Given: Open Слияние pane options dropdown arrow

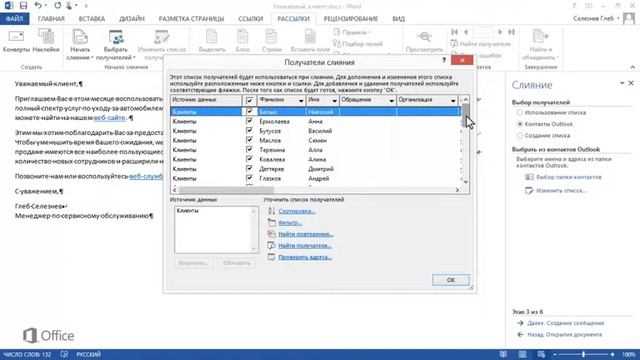Looking at the screenshot, I should tap(622, 83).
